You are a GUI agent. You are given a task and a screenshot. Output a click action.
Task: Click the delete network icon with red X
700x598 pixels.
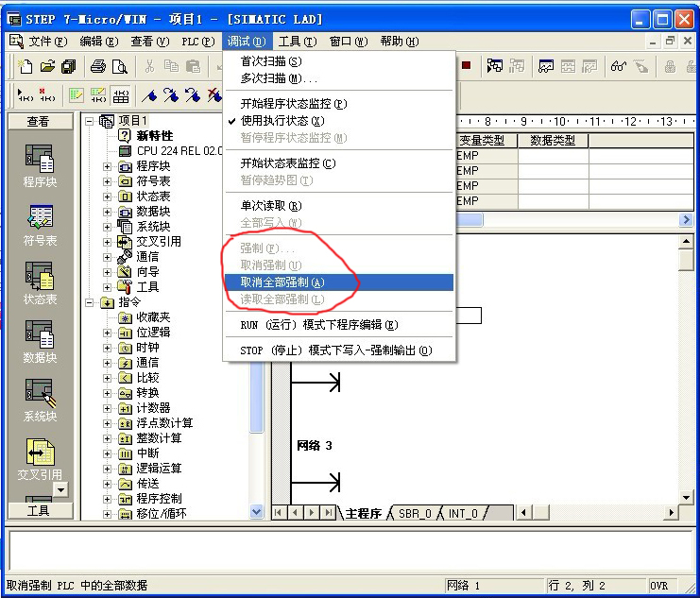tap(47, 95)
